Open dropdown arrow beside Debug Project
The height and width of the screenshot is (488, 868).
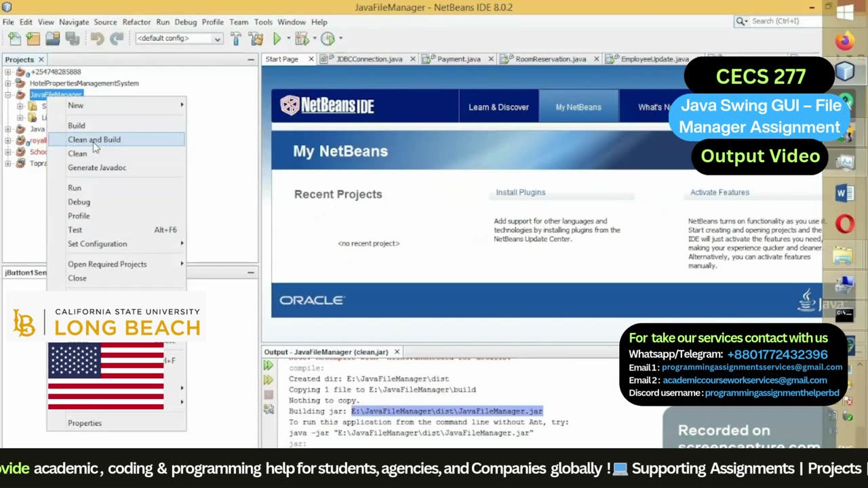click(314, 39)
